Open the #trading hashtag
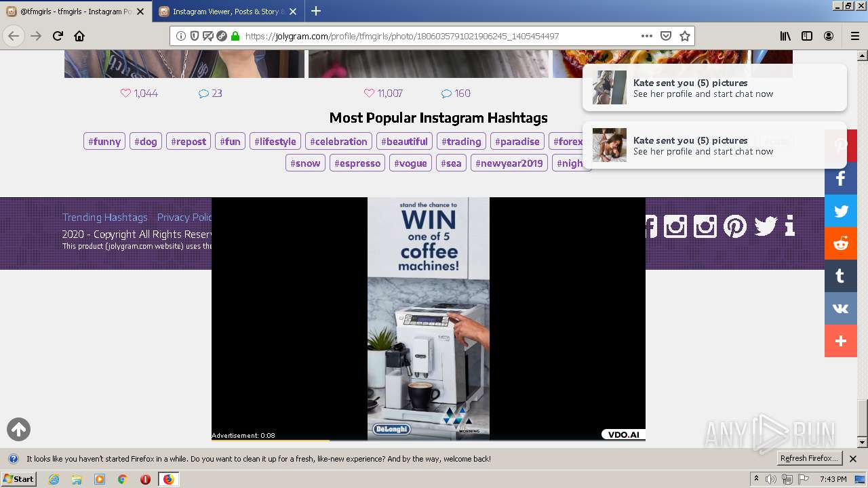Screen dimensions: 868x488 point(461,141)
